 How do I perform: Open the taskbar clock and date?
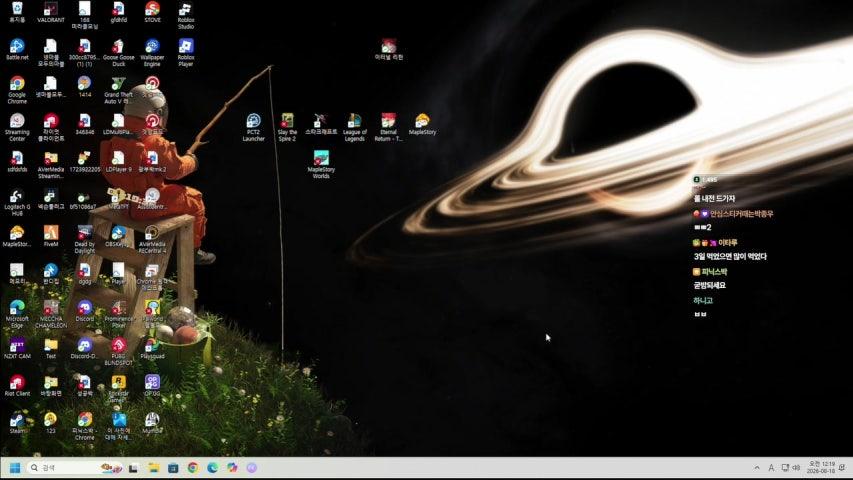click(x=821, y=467)
